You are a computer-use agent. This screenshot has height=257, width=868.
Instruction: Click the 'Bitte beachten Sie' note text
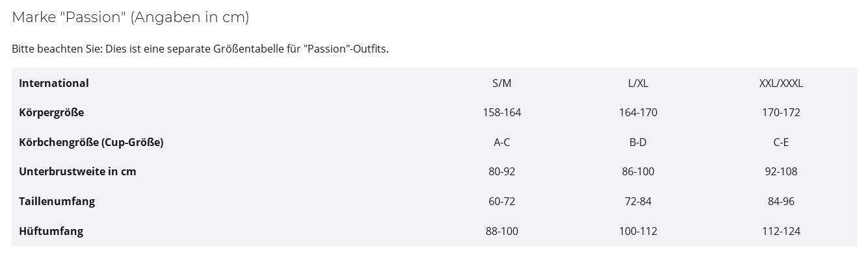[x=200, y=49]
